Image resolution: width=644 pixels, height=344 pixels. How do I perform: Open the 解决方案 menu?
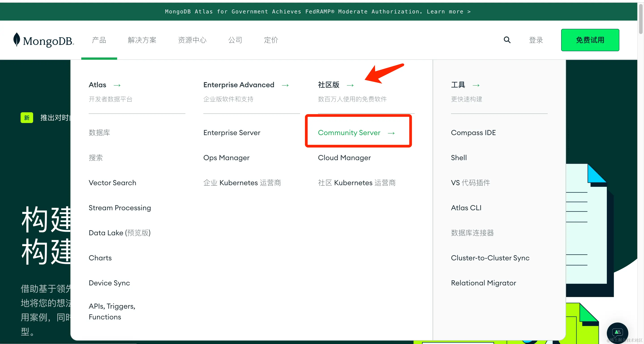click(x=142, y=40)
